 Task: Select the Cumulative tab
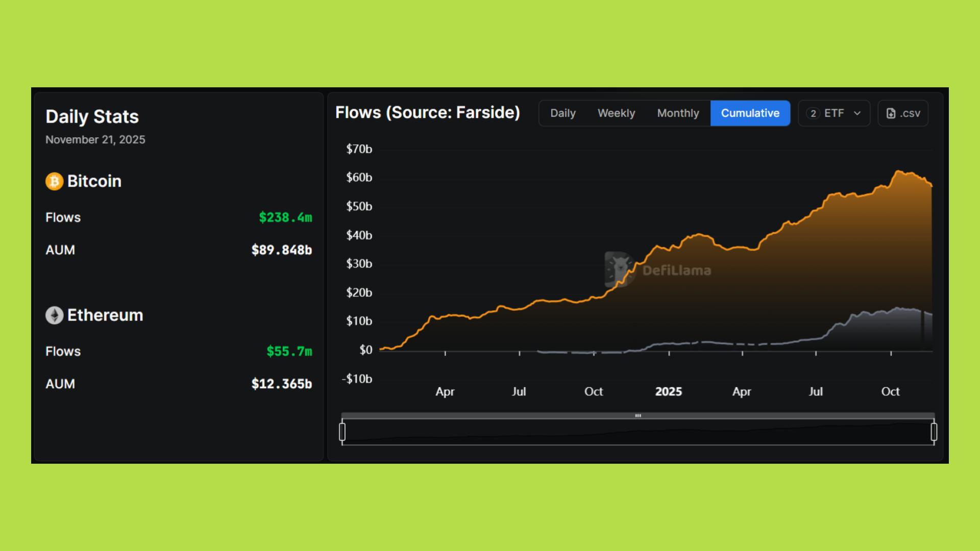click(x=750, y=113)
